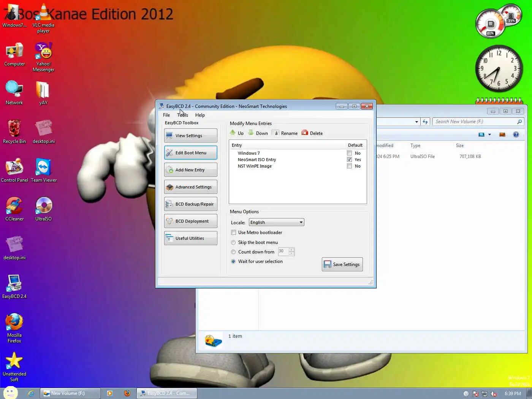
Task: Open Add New Entry section
Action: click(190, 170)
